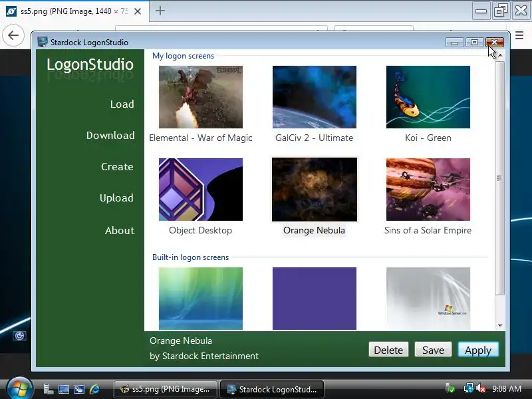Click the Stardock LogonStudio title bar icon
This screenshot has width=532, height=399.
pyautogui.click(x=42, y=42)
